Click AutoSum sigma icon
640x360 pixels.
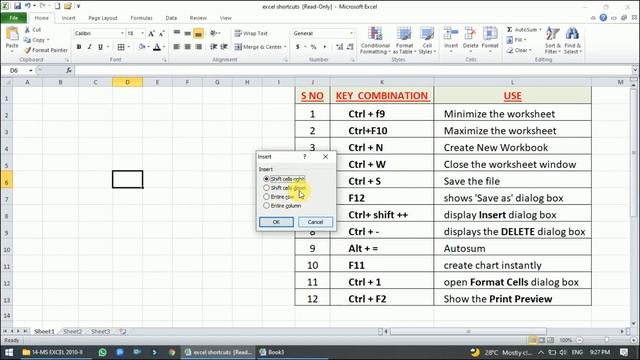point(509,30)
